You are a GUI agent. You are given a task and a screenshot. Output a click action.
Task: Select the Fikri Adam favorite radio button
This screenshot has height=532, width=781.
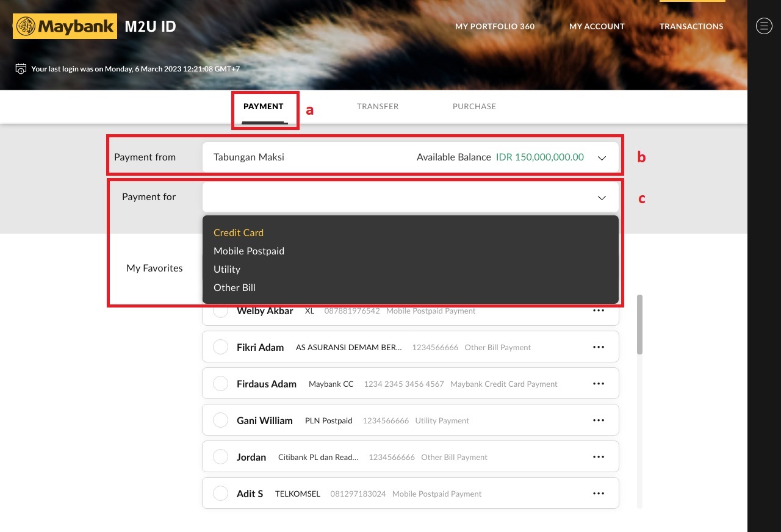pos(220,347)
